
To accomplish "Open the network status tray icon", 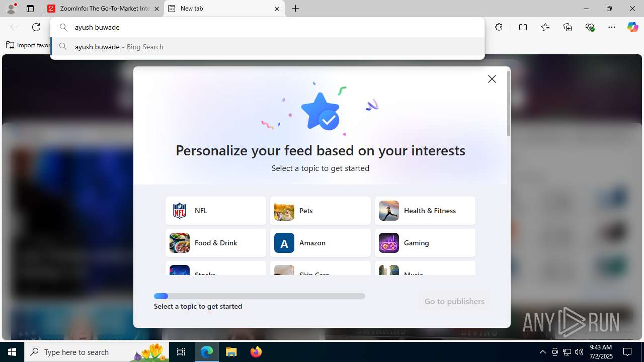I will tap(567, 352).
